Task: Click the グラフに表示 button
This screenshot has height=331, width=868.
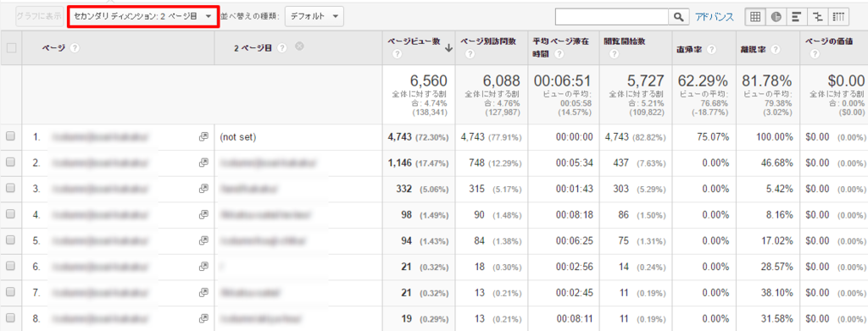Action: click(x=39, y=17)
